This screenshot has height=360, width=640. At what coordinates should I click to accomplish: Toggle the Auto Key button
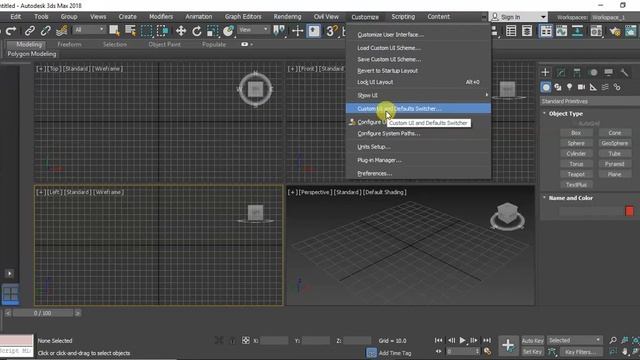click(x=533, y=340)
